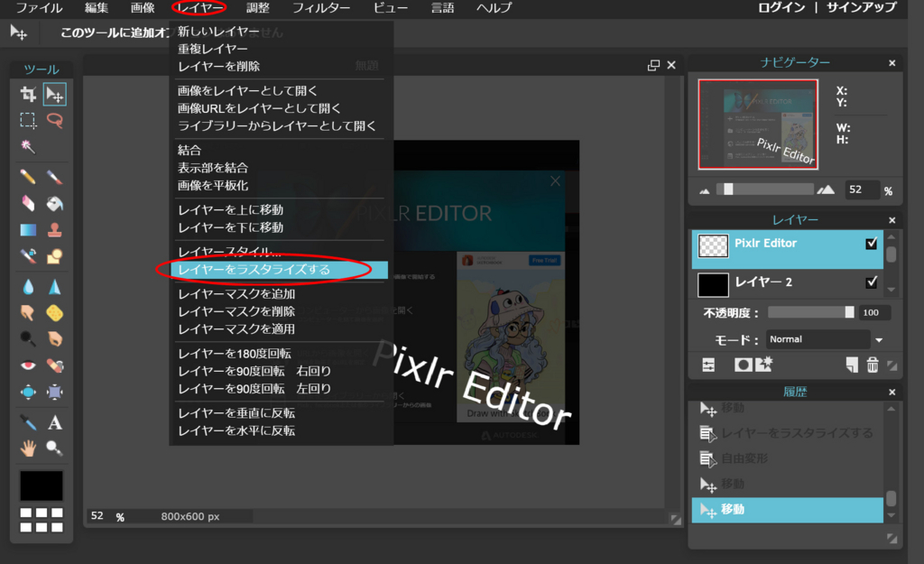Select the Magic Wand tool
The image size is (924, 564).
28,146
